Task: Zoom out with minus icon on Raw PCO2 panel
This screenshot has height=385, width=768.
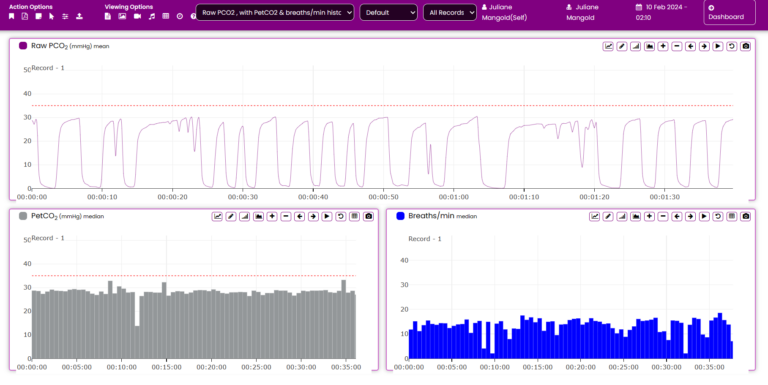Action: click(x=677, y=46)
